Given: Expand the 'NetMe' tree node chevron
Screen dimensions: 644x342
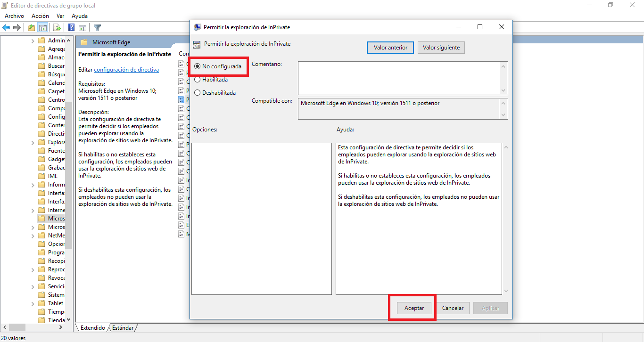Looking at the screenshot, I should (33, 236).
